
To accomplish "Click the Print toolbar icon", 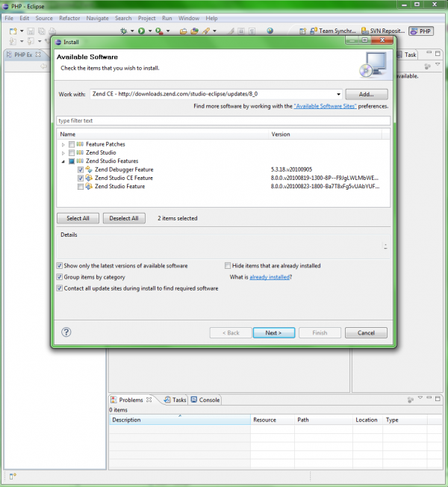I will coord(52,31).
